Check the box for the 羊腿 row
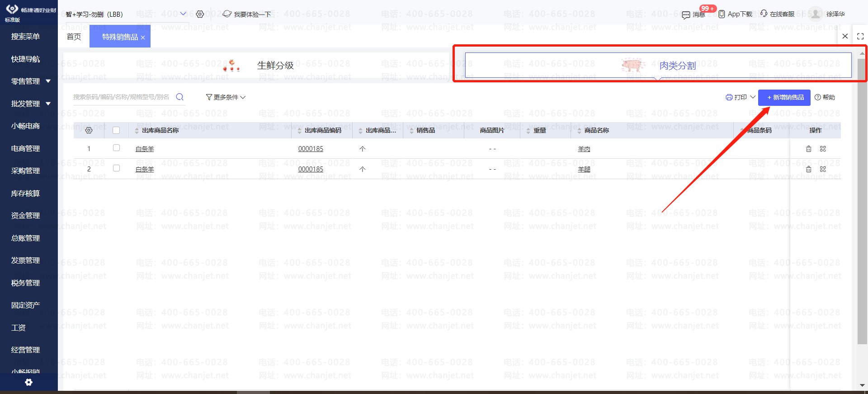Viewport: 868px width, 394px height. 116,168
